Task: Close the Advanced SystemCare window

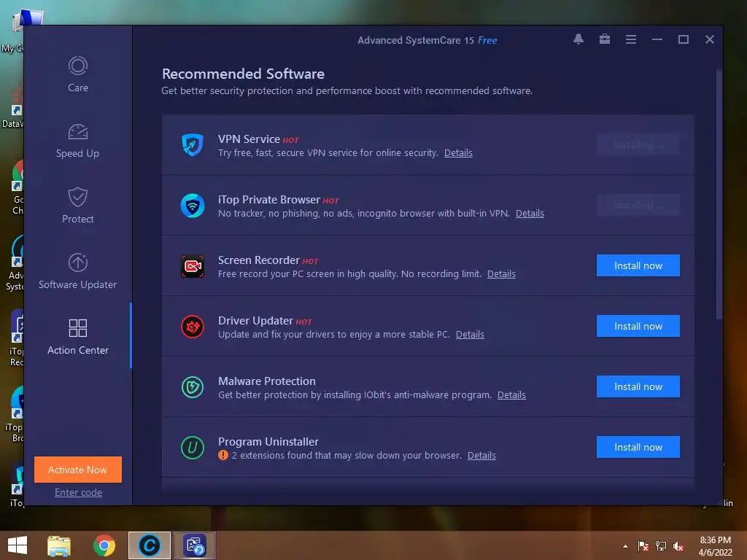Action: click(x=709, y=39)
